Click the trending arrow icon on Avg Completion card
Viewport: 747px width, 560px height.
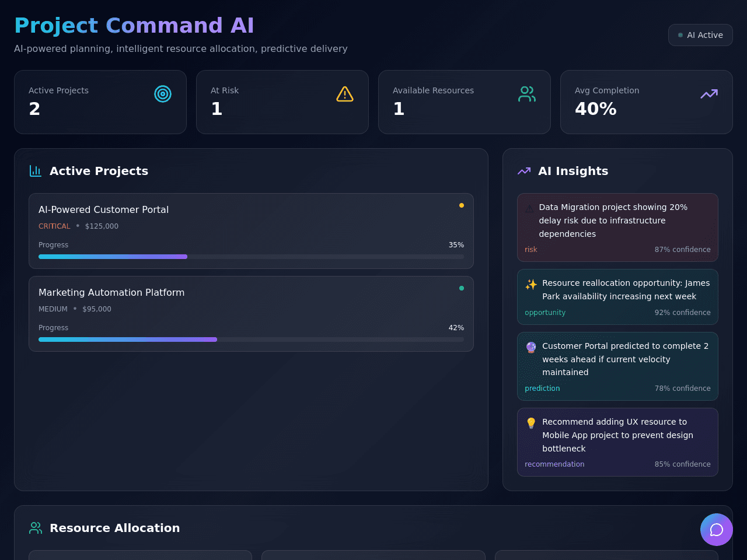pos(709,94)
